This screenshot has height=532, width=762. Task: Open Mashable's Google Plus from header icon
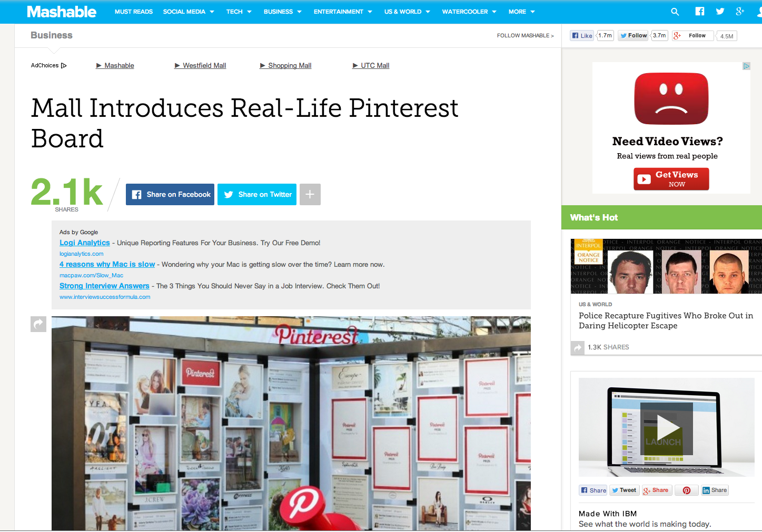(740, 11)
